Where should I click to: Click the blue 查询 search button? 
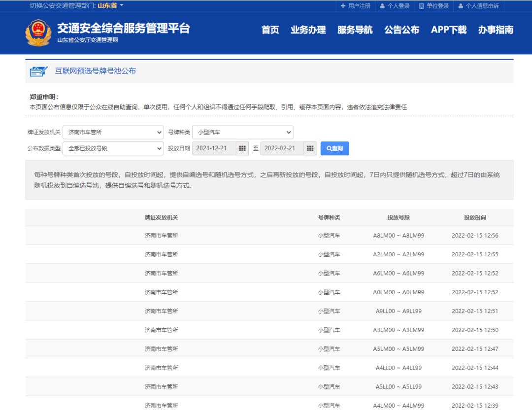click(334, 148)
